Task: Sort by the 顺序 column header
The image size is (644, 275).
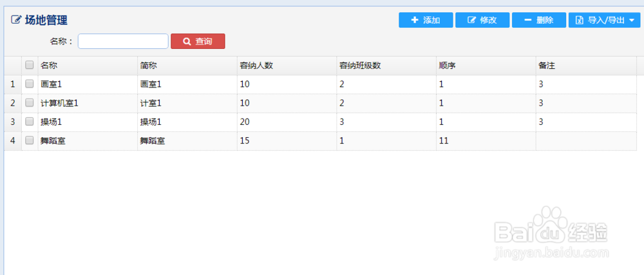Action: (486, 66)
